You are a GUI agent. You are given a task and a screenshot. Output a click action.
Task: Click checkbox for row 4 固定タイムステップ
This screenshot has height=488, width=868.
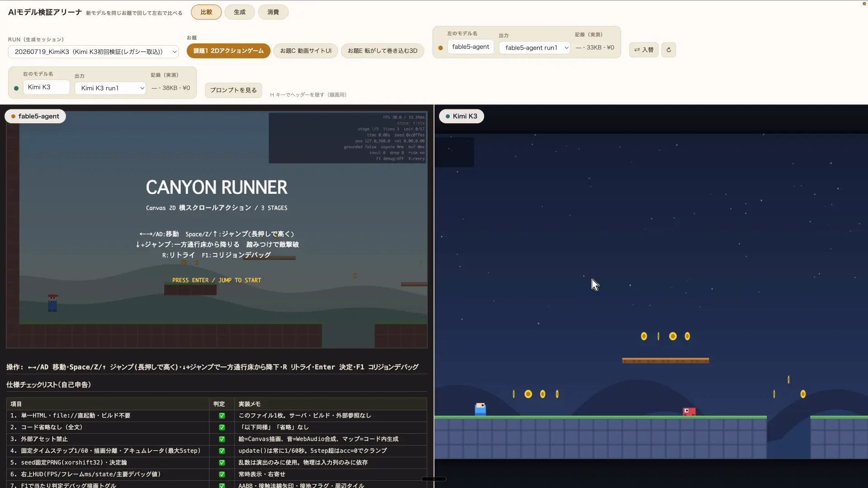click(222, 451)
